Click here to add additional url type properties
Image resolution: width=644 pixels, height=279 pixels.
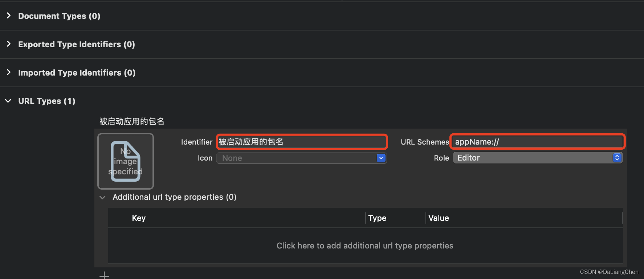point(365,246)
